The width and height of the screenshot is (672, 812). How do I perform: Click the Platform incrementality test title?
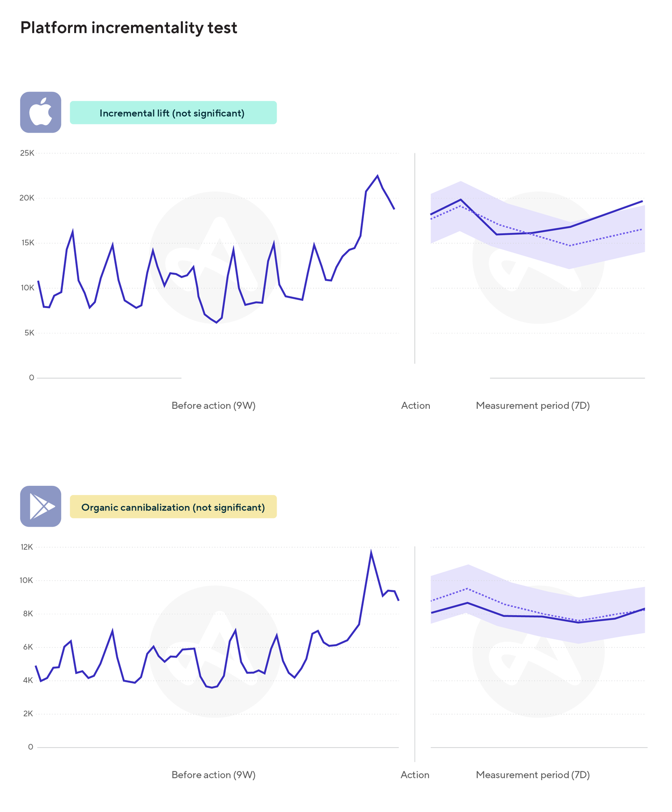tap(129, 28)
